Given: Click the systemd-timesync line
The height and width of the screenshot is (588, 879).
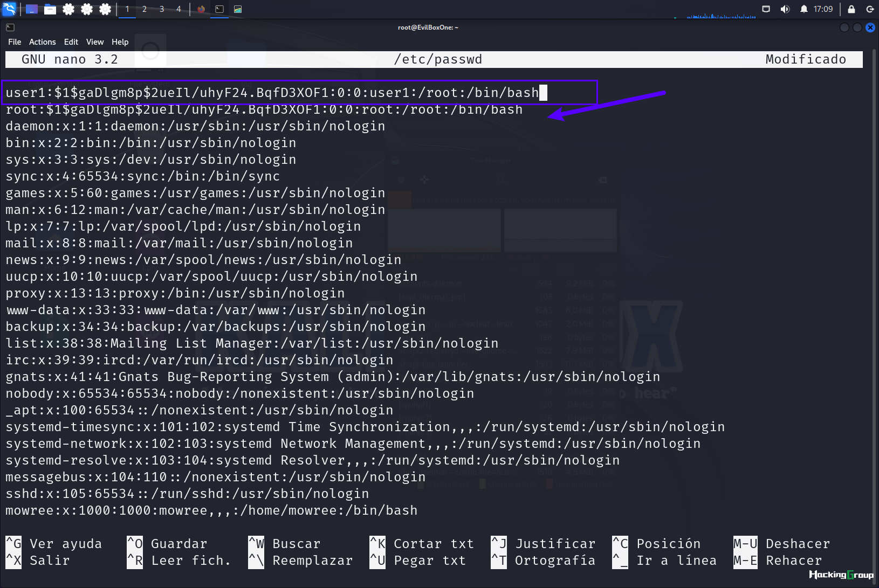Looking at the screenshot, I should [365, 427].
